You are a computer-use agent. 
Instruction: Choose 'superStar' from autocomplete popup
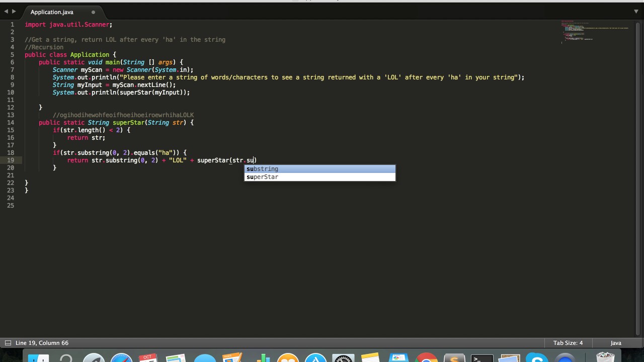320,177
